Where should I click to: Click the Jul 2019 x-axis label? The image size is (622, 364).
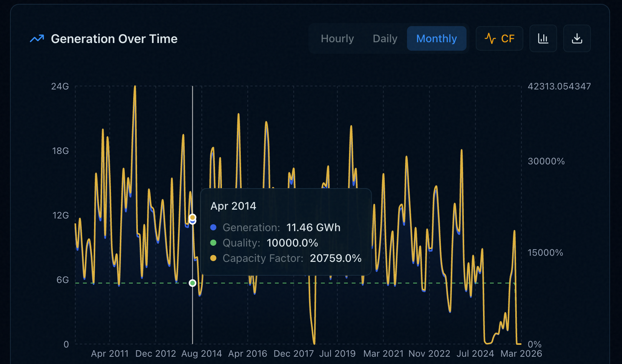[x=337, y=354]
